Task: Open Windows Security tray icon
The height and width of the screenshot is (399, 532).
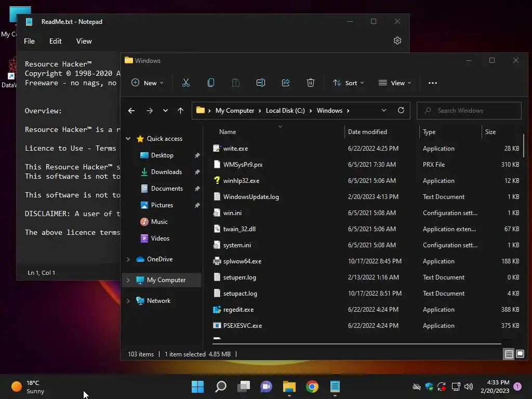Action: pos(429,387)
